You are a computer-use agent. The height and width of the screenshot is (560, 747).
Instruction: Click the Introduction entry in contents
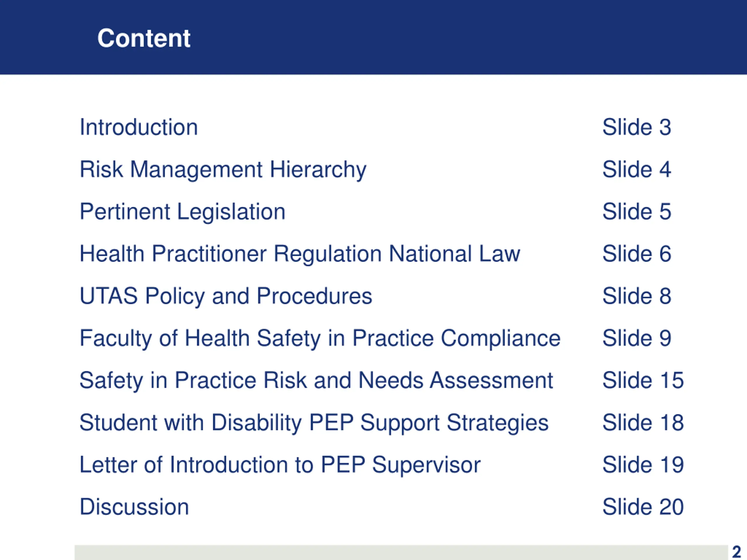[139, 127]
